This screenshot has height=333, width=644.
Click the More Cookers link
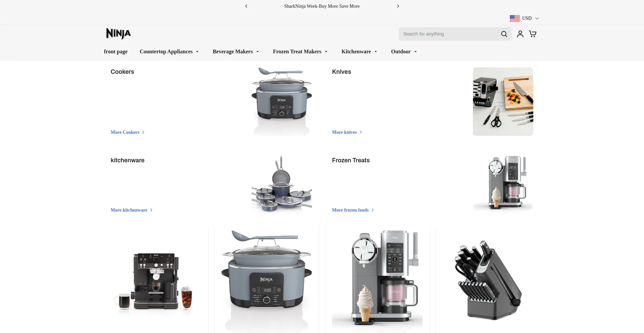coord(127,132)
